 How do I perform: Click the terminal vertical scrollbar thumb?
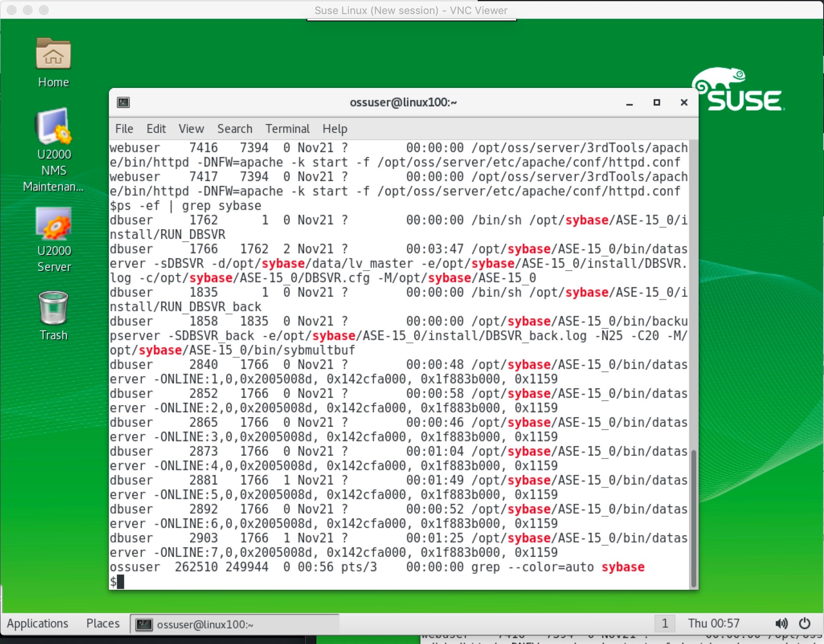click(693, 518)
